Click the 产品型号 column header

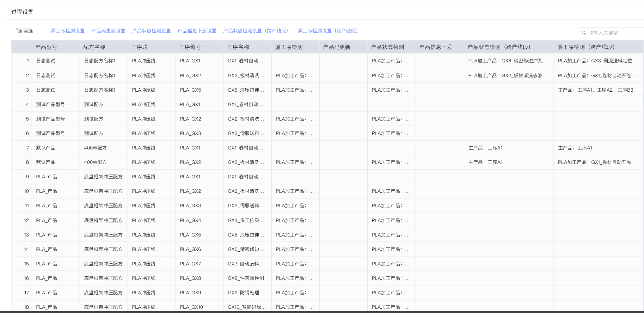(46, 47)
